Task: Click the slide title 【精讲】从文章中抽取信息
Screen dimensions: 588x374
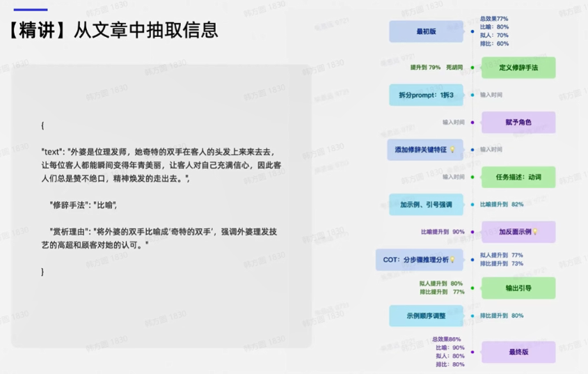Action: [113, 31]
